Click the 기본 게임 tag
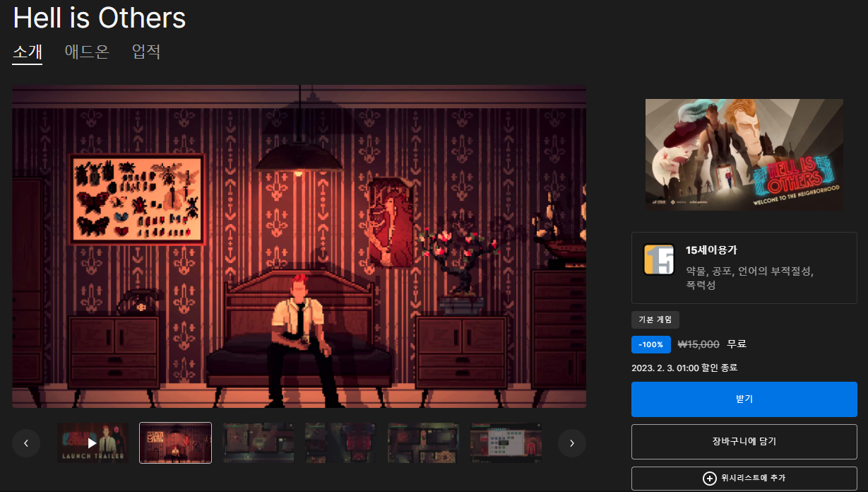Viewport: 868px width, 492px height. pyautogui.click(x=655, y=320)
